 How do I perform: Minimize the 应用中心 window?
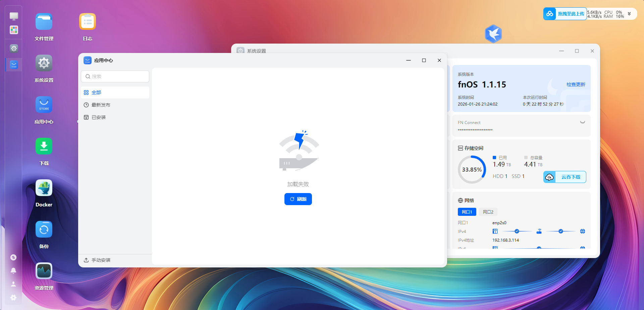[x=409, y=60]
